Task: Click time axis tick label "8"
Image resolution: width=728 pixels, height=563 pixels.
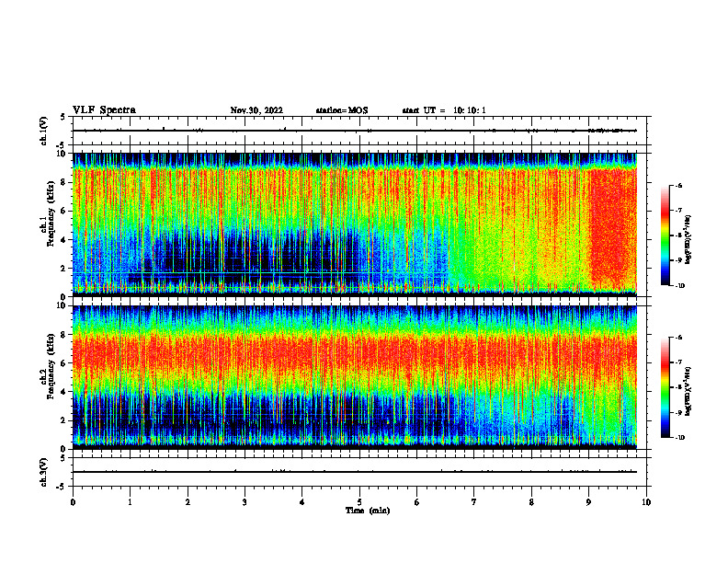Action: (531, 502)
